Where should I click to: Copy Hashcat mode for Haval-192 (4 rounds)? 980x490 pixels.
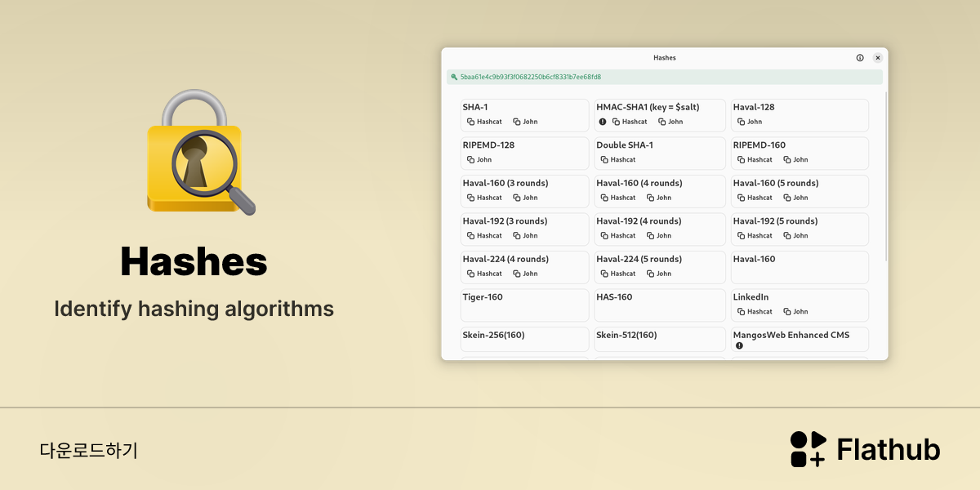617,236
